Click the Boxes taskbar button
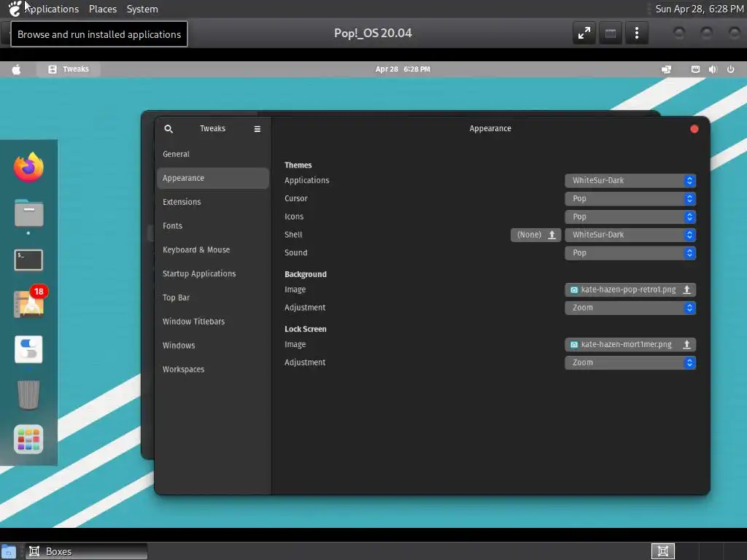Screen dimensions: 747x560 tap(86, 551)
